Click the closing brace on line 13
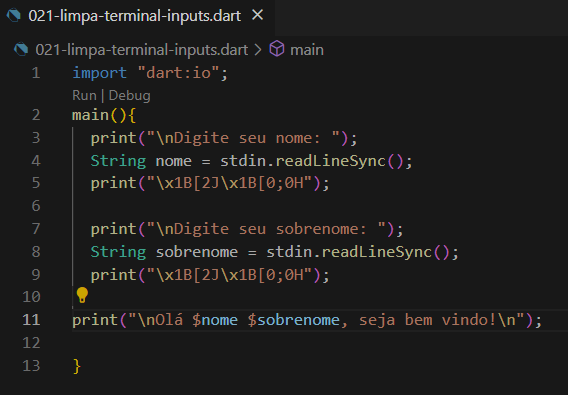Viewport: 568px width, 395px height. coord(76,366)
